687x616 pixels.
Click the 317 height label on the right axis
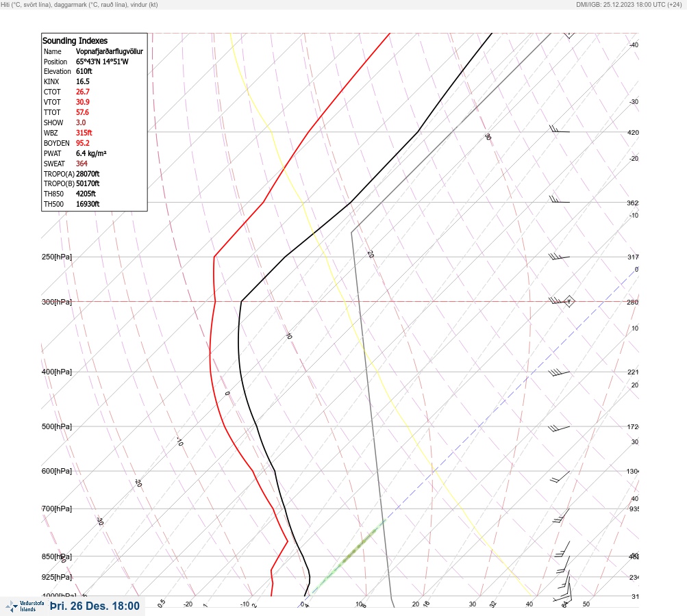[x=633, y=257]
